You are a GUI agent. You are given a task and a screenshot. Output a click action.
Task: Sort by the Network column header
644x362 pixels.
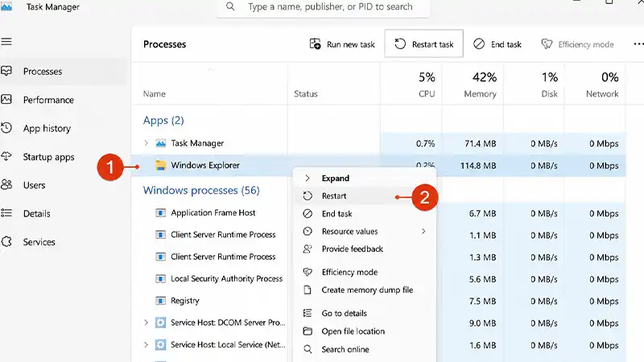click(602, 93)
